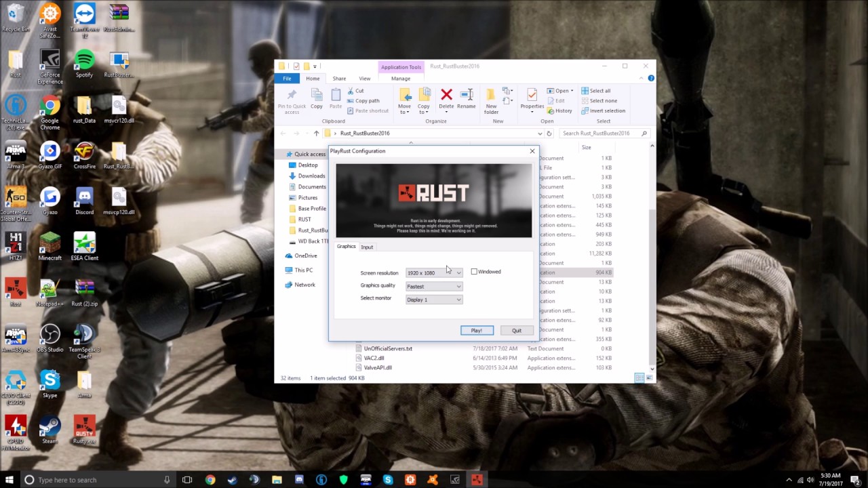Click the Pin to Quick access icon

[x=292, y=96]
